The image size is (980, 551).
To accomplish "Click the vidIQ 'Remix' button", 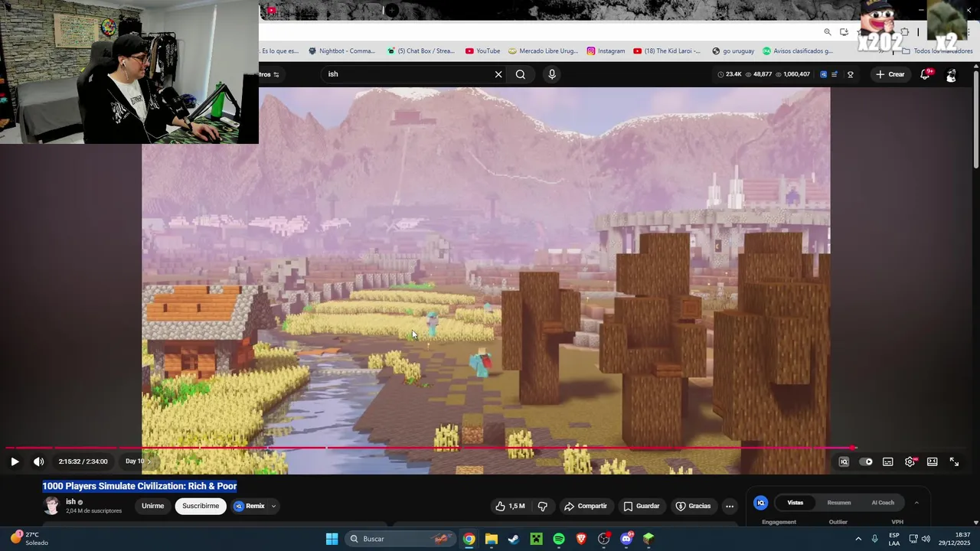I will coord(250,506).
